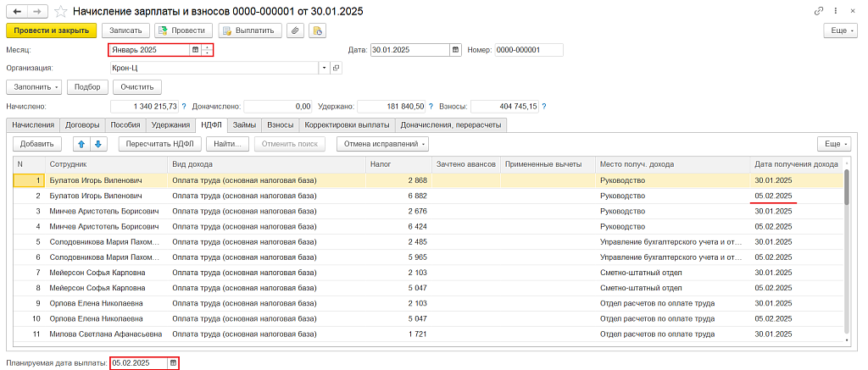Click Зачтено авансов column header
This screenshot has width=868, height=370.
tap(466, 163)
